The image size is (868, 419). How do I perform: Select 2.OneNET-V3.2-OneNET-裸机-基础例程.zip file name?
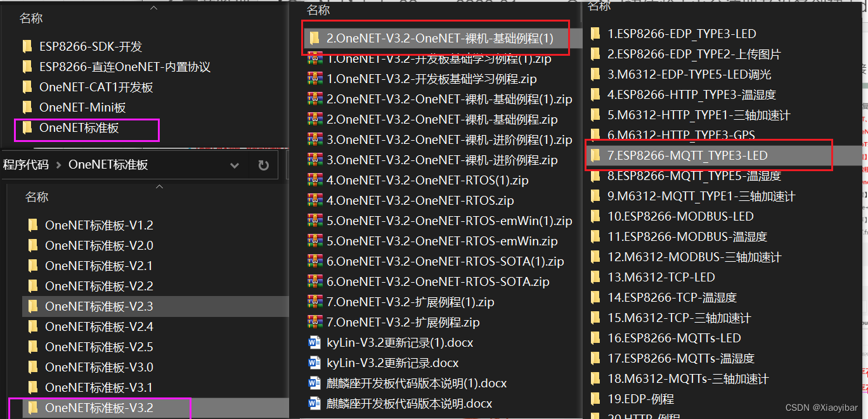442,119
